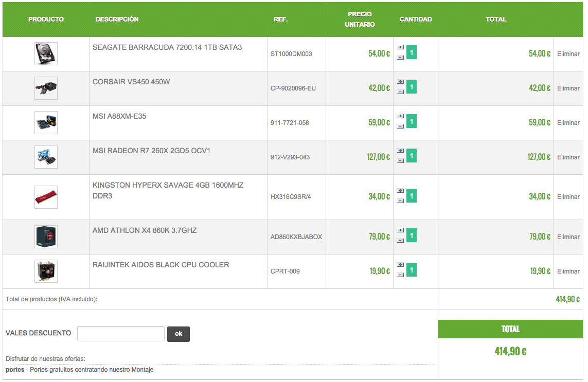Remove Seagate Barracuda with Eliminar

pos(568,54)
